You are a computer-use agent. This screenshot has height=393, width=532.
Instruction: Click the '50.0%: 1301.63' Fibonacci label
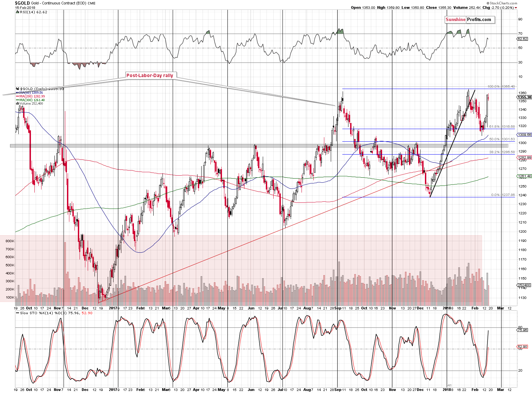point(502,139)
